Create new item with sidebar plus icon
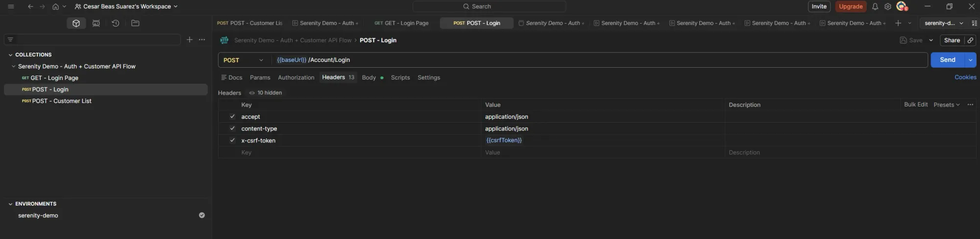 pos(190,40)
